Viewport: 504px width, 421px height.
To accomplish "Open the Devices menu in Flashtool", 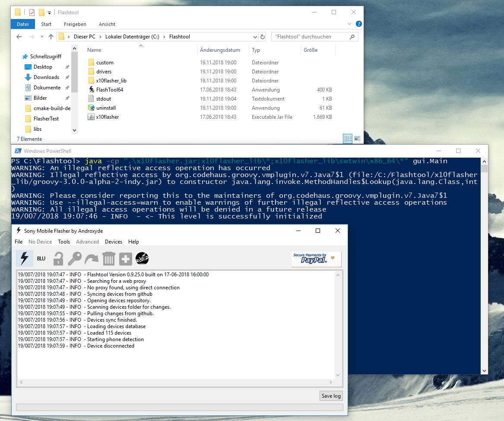I will pos(114,242).
